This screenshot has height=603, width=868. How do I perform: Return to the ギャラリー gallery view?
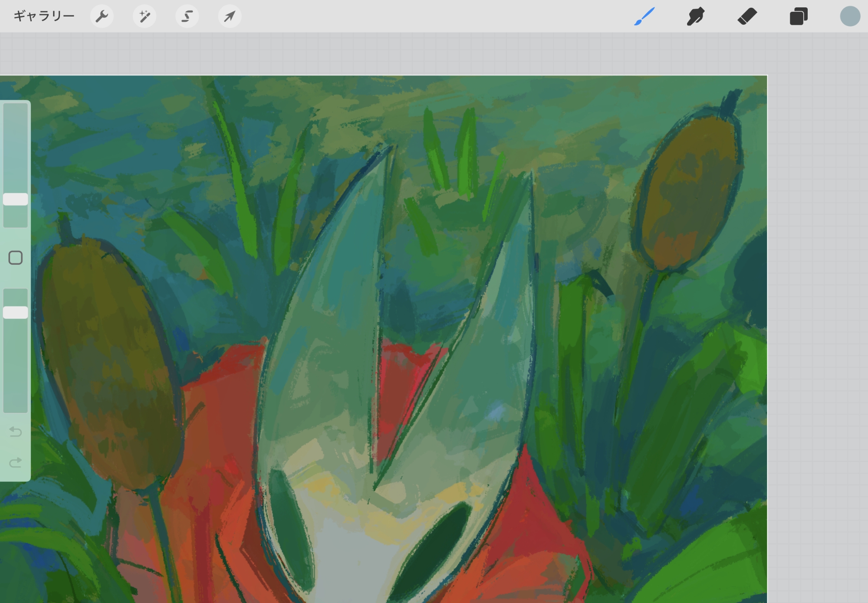(44, 16)
